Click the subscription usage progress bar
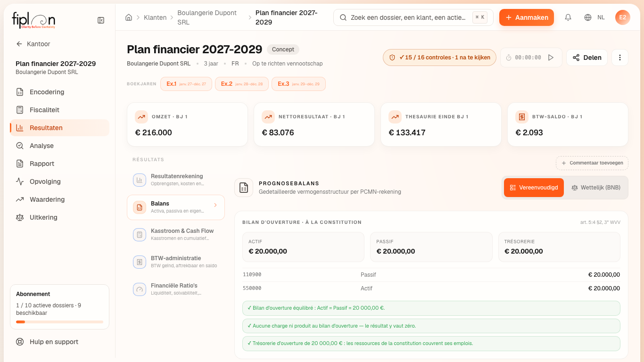 click(x=59, y=322)
